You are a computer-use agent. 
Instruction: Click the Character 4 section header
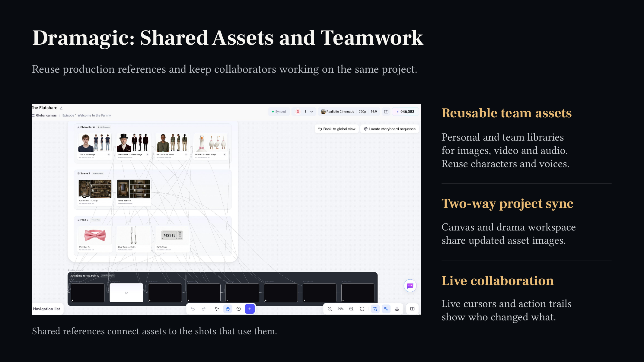[x=86, y=127]
